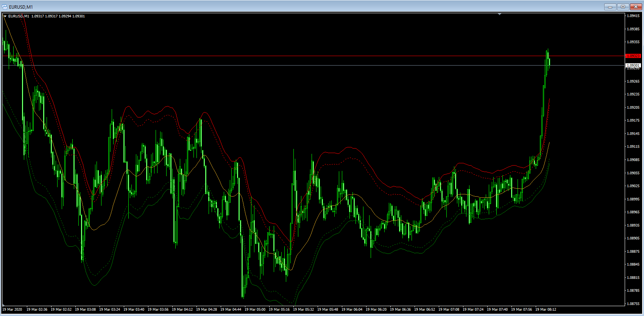Screen dimensions: 644x316
Task: Minimize the EURUSD,M1 chart window
Action: 610,7
